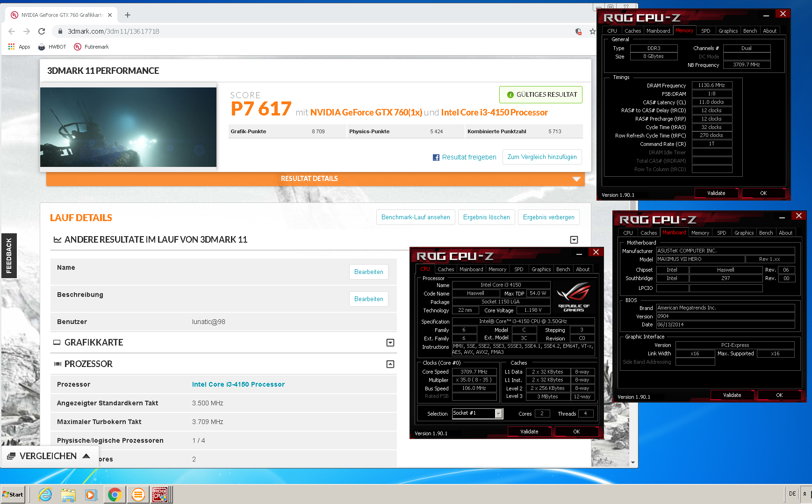
Task: Close the NVIDIA GeForce GTX 760 tab
Action: (110, 15)
